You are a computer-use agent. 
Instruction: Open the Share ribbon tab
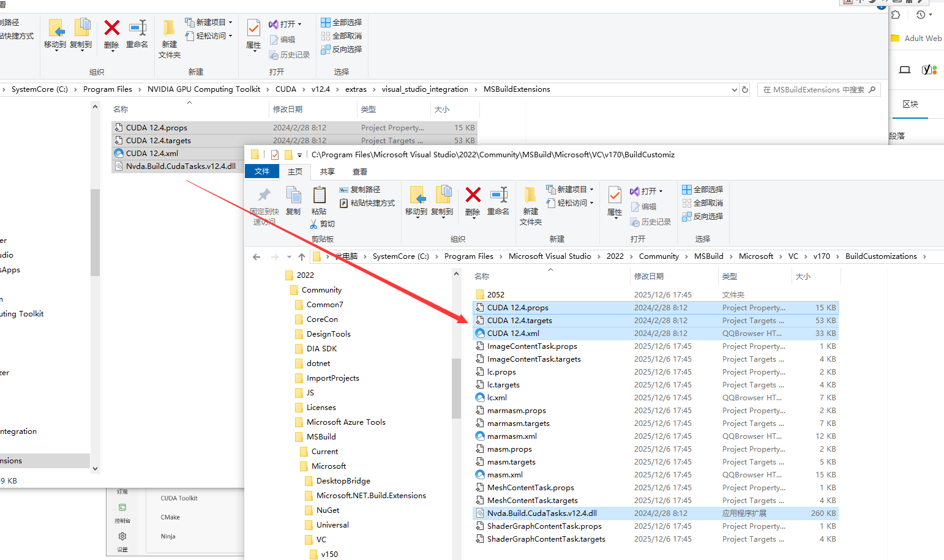point(328,172)
